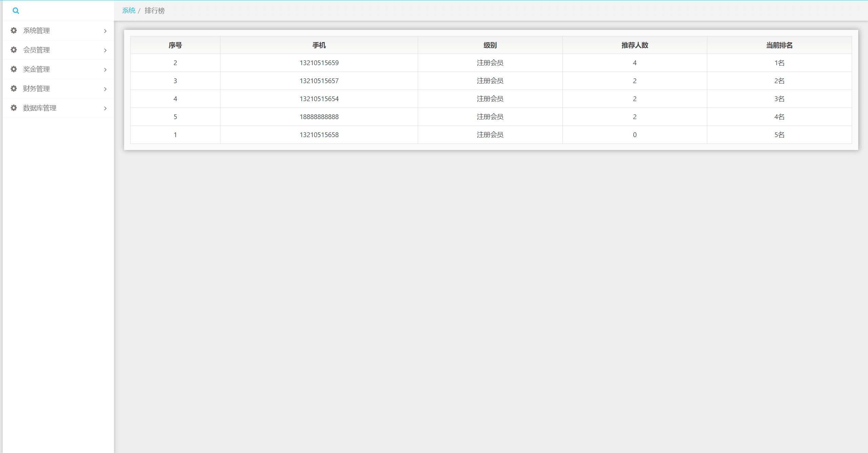Click gear icon beside 财务管理
This screenshot has height=453, width=868.
click(14, 89)
